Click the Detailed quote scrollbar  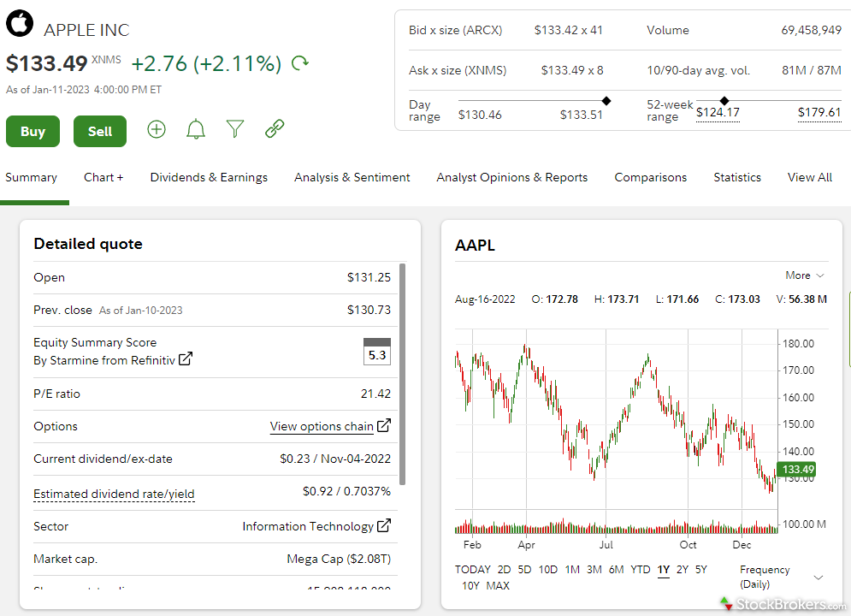coord(402,374)
